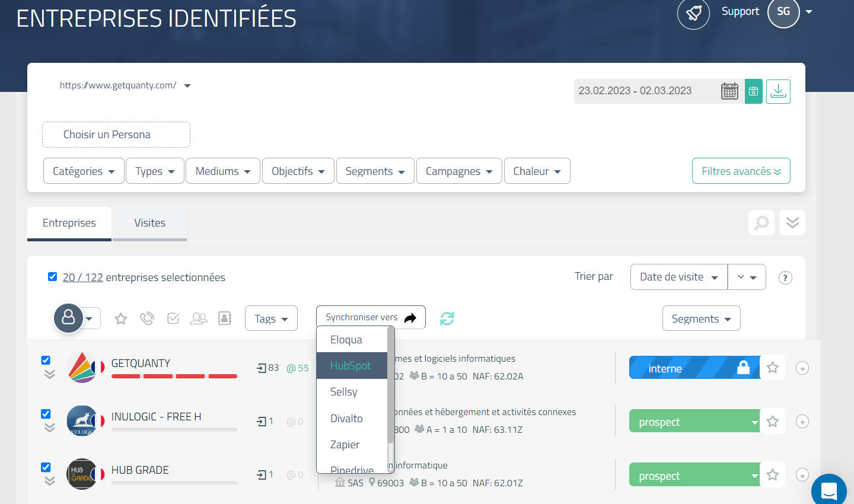Click the plus icon on GETQUANTY row
The image size is (854, 504).
click(x=802, y=368)
